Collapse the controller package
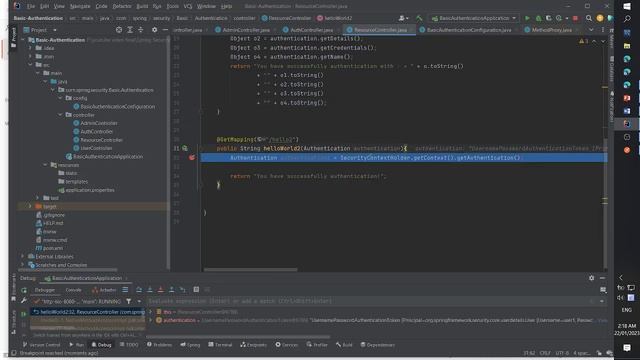 click(60, 115)
